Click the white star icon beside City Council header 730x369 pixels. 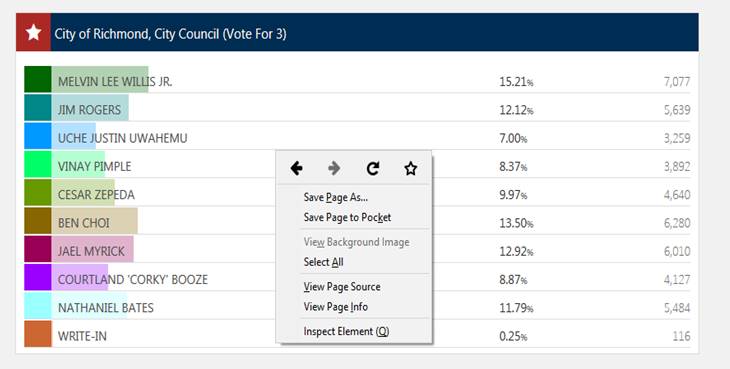34,33
